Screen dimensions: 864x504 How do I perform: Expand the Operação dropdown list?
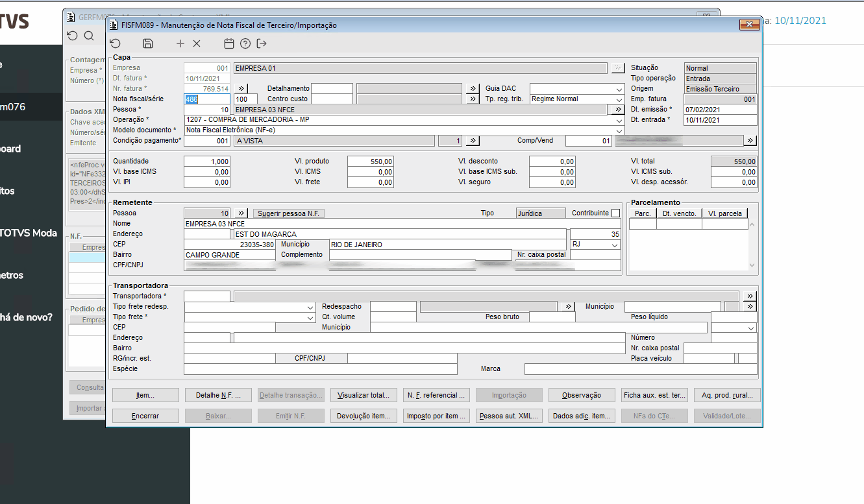point(619,120)
